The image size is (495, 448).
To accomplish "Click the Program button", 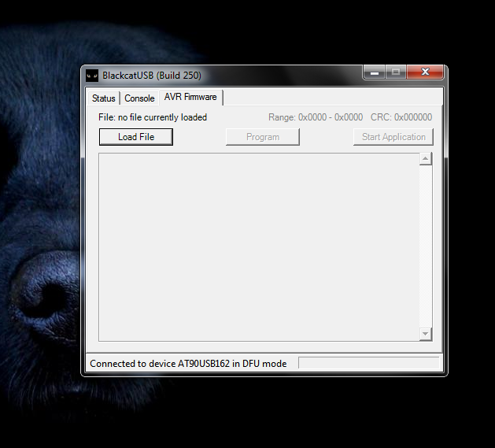I will (263, 137).
